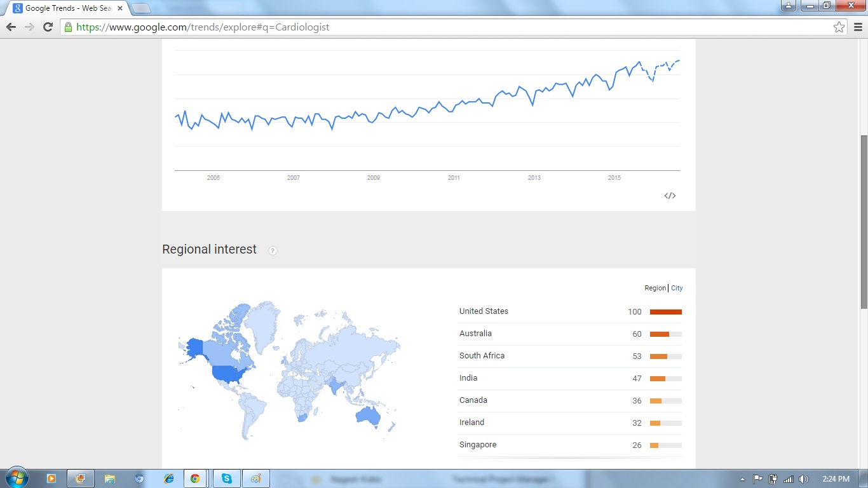This screenshot has height=488, width=868.
Task: Open the Chrome user profile button
Action: click(x=788, y=6)
